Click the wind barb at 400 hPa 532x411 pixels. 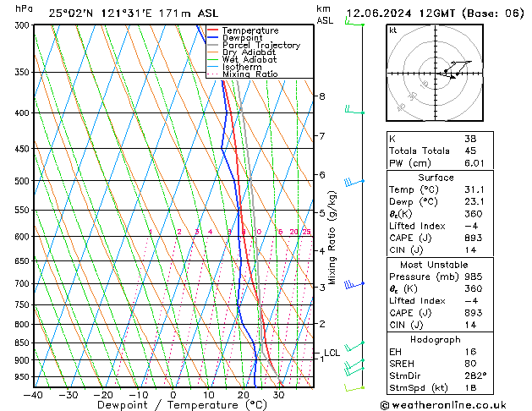tap(354, 110)
